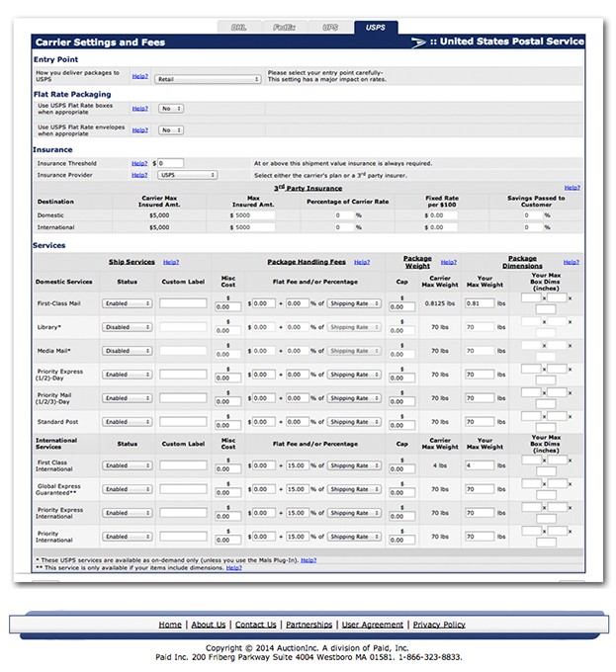Click Domestic Savings Passed to Customer field
This screenshot has width=616, height=672.
click(x=533, y=215)
